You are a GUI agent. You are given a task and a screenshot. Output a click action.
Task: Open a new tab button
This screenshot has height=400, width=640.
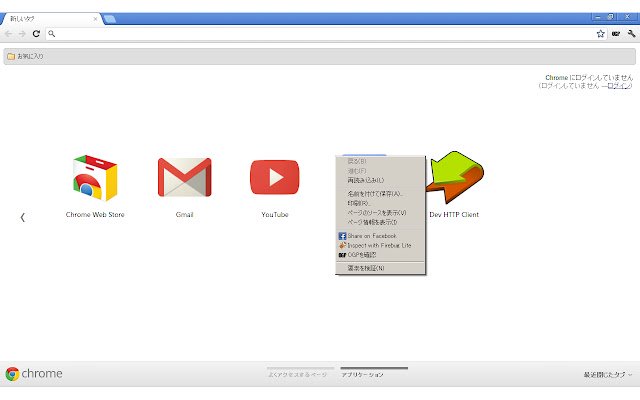[x=109, y=19]
